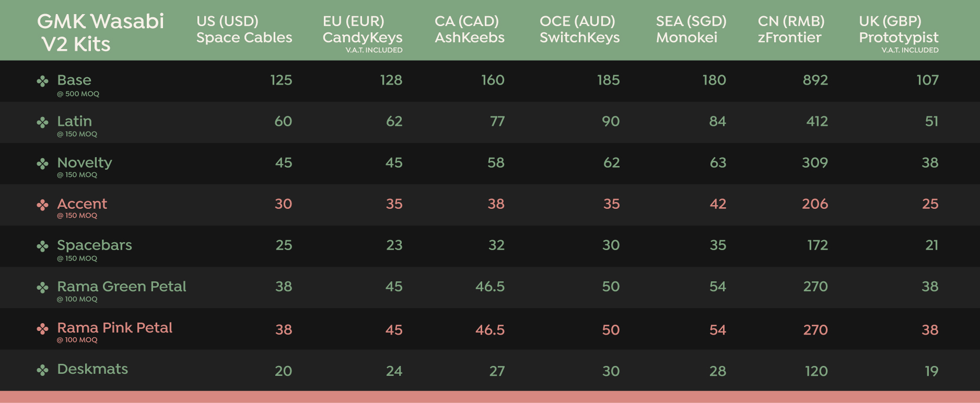Click the flower icon beside Novelty
Screen dimensions: 980x403
[x=42, y=163]
